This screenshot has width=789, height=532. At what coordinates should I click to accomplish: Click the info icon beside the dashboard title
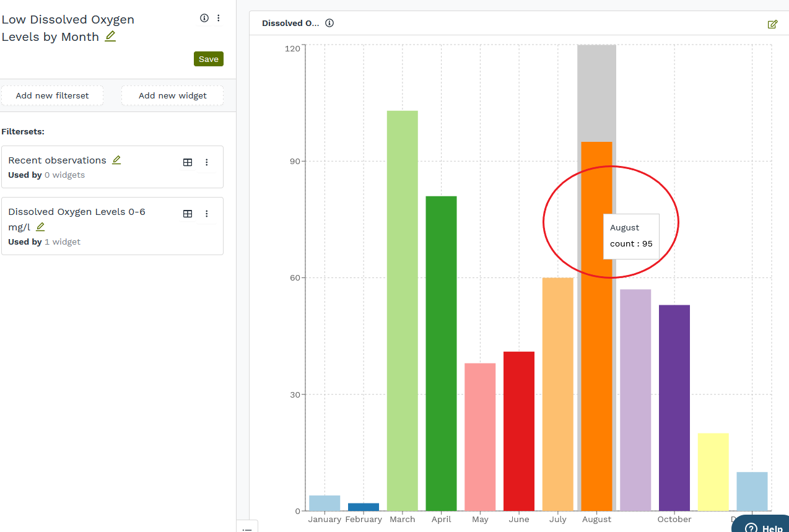click(x=204, y=19)
